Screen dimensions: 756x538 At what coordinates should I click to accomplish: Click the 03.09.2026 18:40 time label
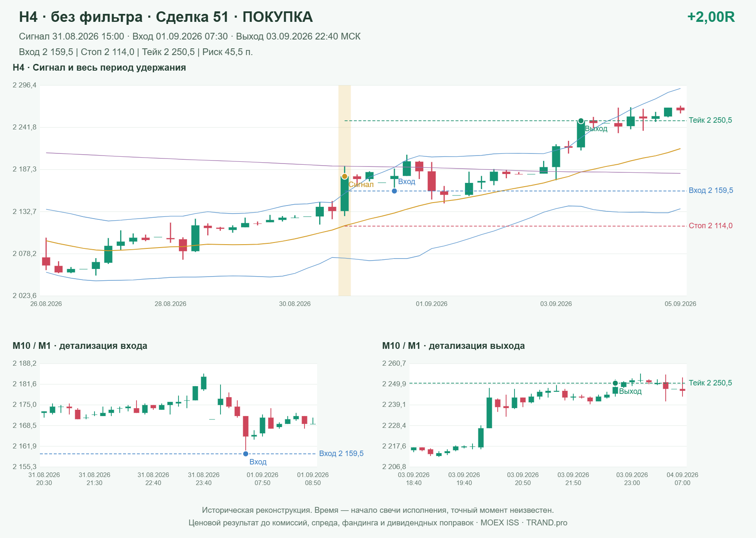coord(414,479)
